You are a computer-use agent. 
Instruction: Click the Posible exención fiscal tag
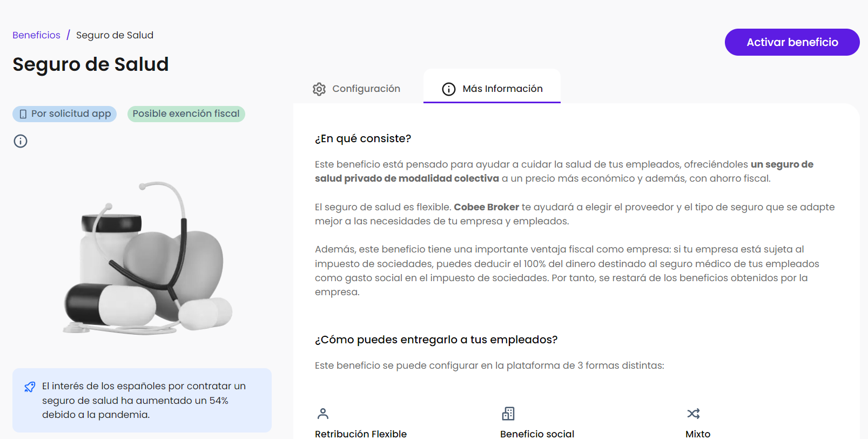(186, 114)
